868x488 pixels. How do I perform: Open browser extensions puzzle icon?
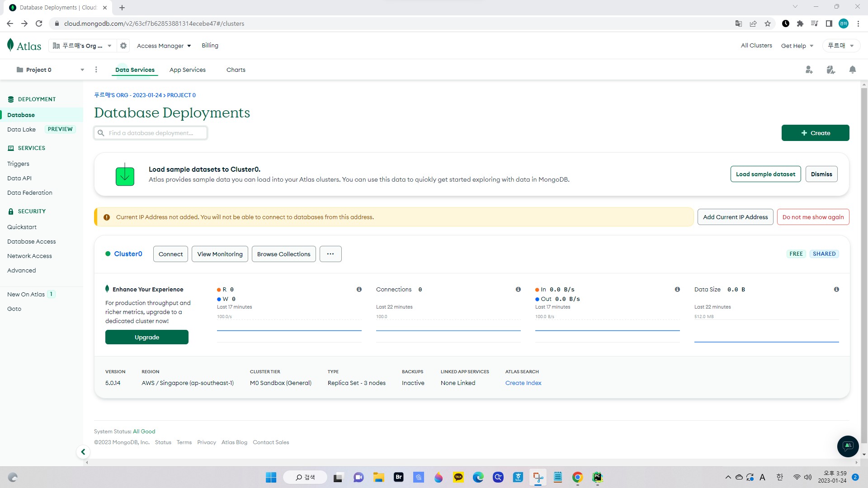tap(800, 23)
